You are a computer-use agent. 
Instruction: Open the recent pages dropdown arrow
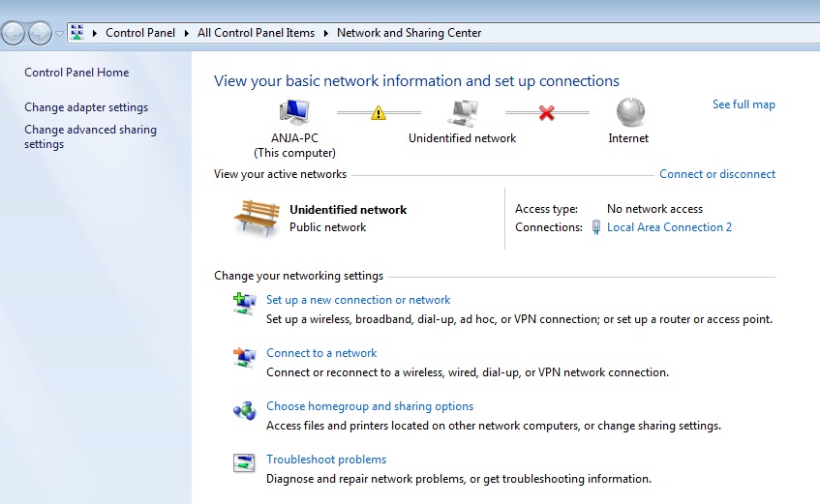coord(59,34)
